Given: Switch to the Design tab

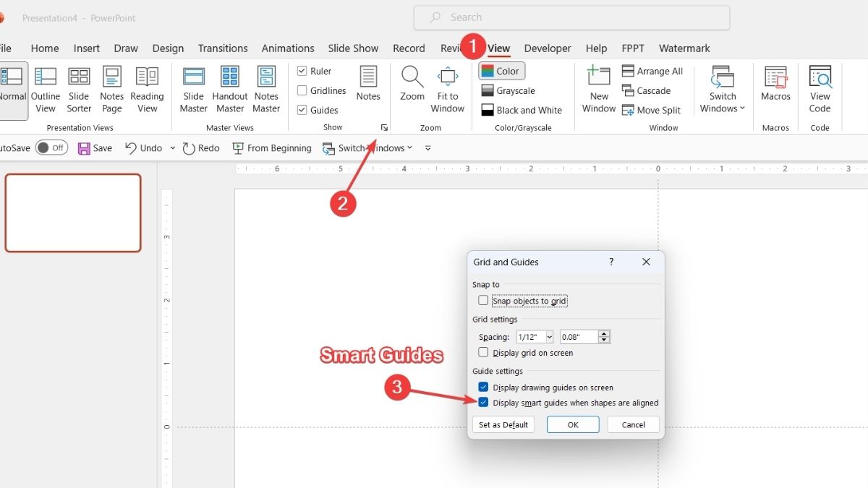Looking at the screenshot, I should (x=168, y=48).
